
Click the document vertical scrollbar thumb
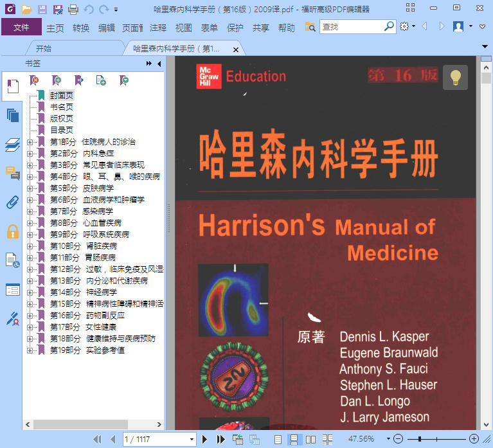pyautogui.click(x=486, y=78)
